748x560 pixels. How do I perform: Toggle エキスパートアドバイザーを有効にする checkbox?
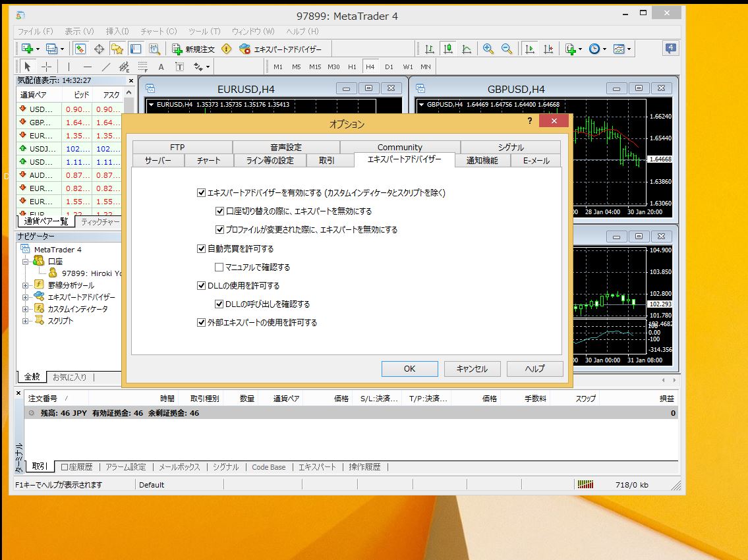tap(201, 193)
